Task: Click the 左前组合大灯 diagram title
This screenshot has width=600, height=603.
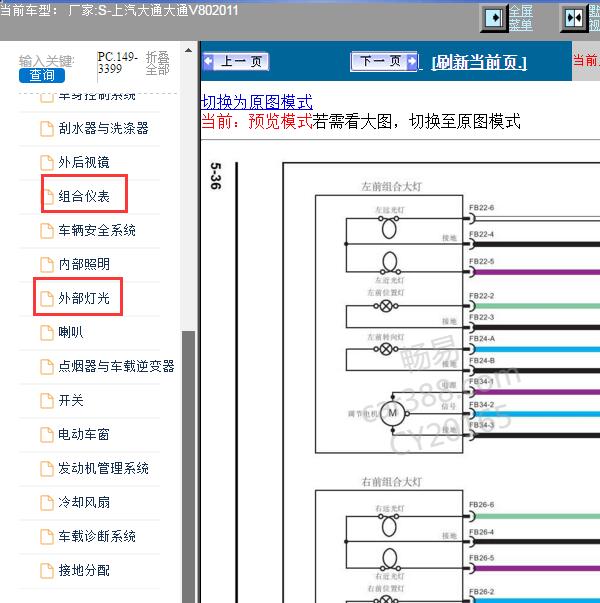Action: pos(392,187)
